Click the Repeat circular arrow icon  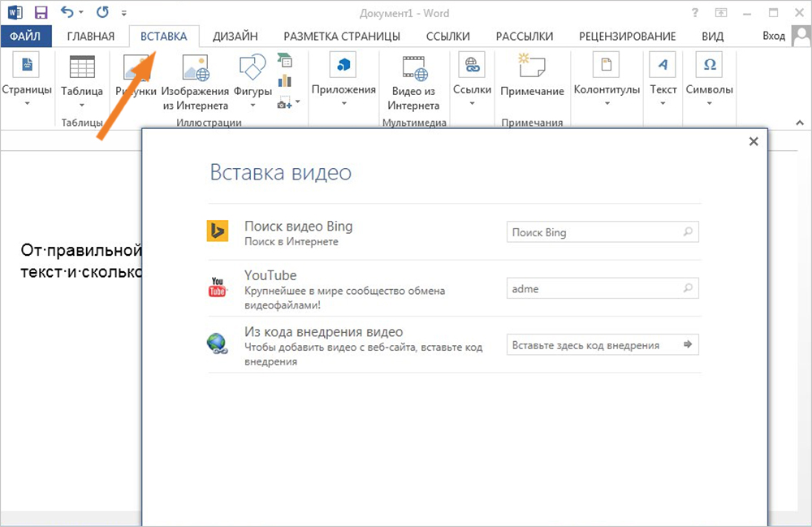click(102, 12)
